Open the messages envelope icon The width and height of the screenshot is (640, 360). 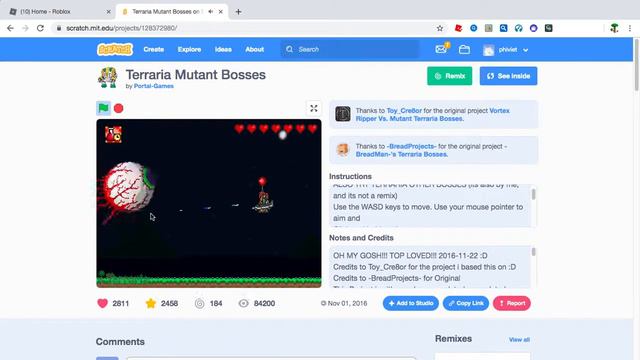441,49
